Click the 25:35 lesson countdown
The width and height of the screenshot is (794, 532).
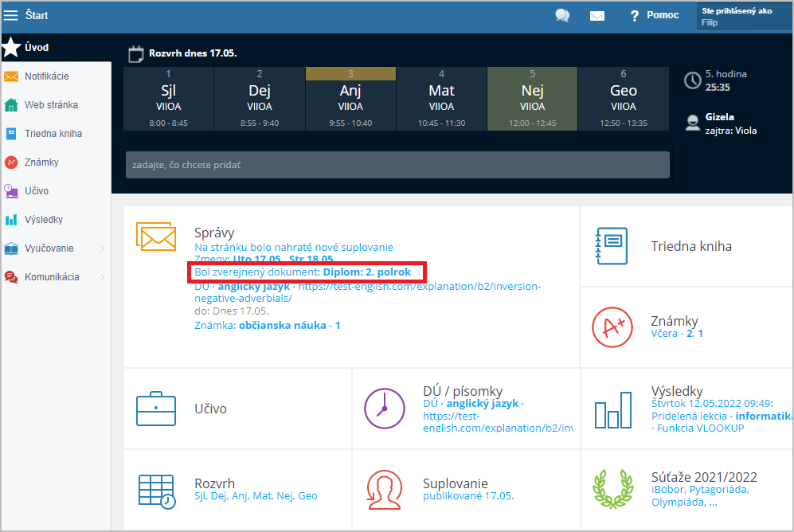coord(718,87)
